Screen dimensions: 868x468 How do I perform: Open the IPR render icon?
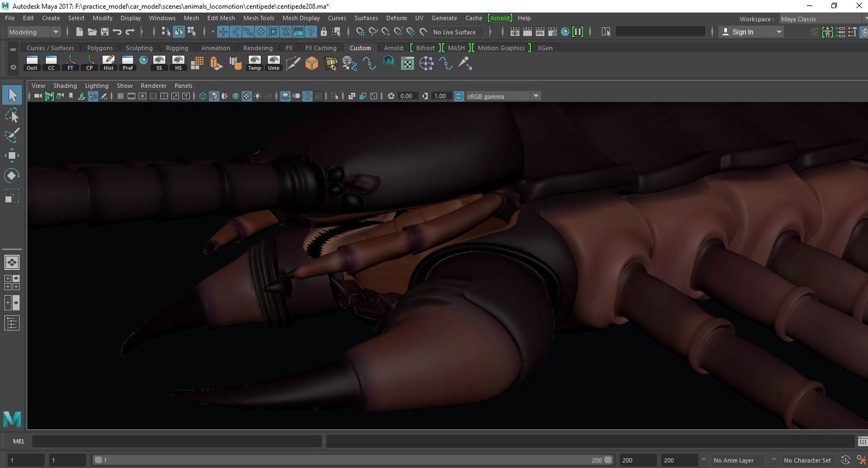point(540,32)
